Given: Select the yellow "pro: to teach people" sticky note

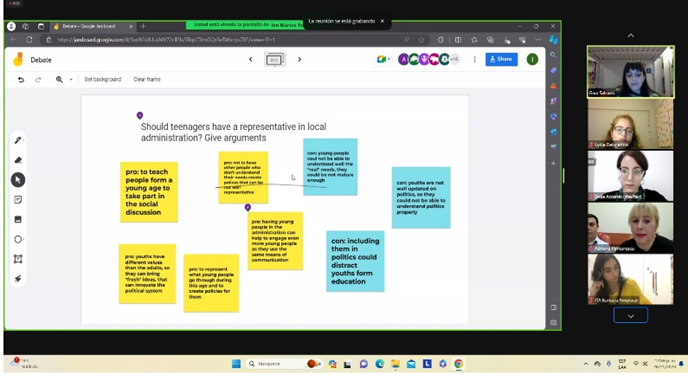Looking at the screenshot, I should click(x=149, y=192).
